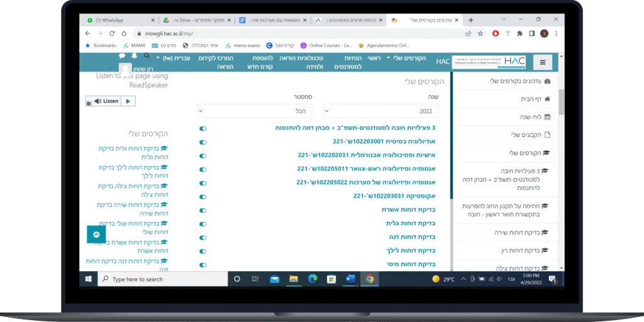Click the notifications bell icon
The image size is (644, 322).
[x=134, y=56]
